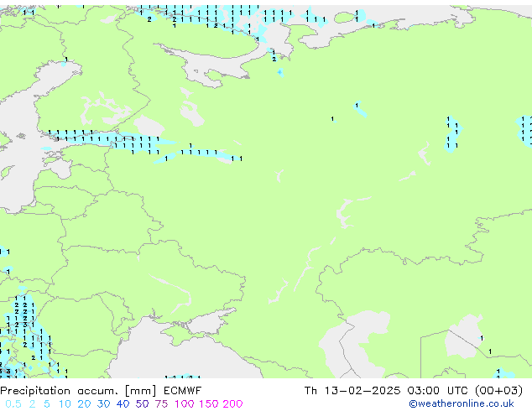
Task: Click the 20 mm legend value
Action: (84, 404)
